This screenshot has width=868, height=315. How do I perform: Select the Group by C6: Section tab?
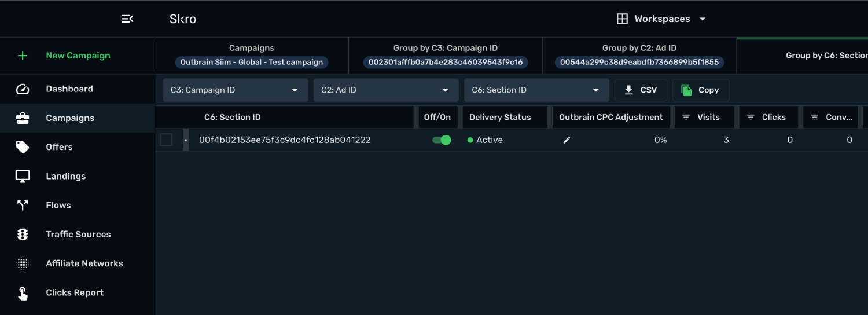coord(803,56)
